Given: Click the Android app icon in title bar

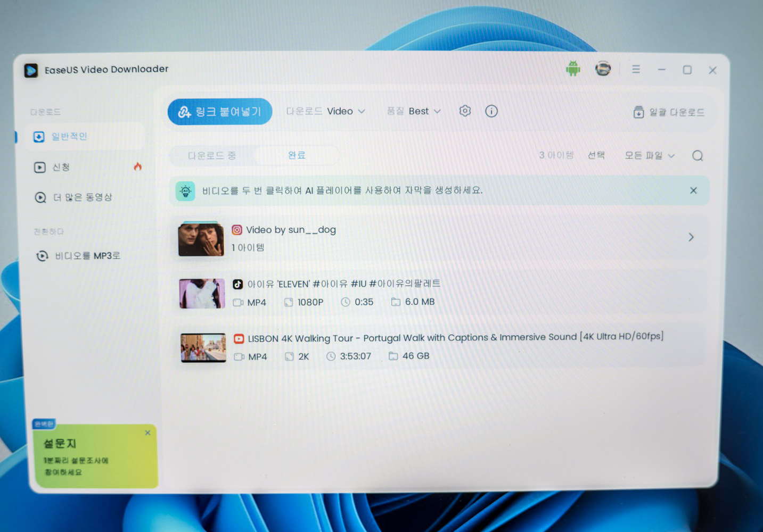Looking at the screenshot, I should pyautogui.click(x=573, y=68).
